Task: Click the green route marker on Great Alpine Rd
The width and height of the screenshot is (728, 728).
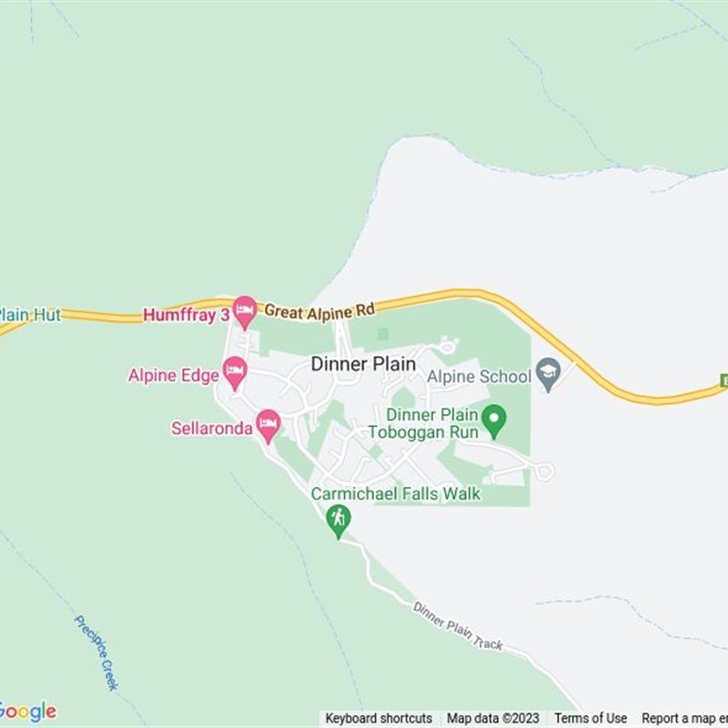Action: [723, 380]
